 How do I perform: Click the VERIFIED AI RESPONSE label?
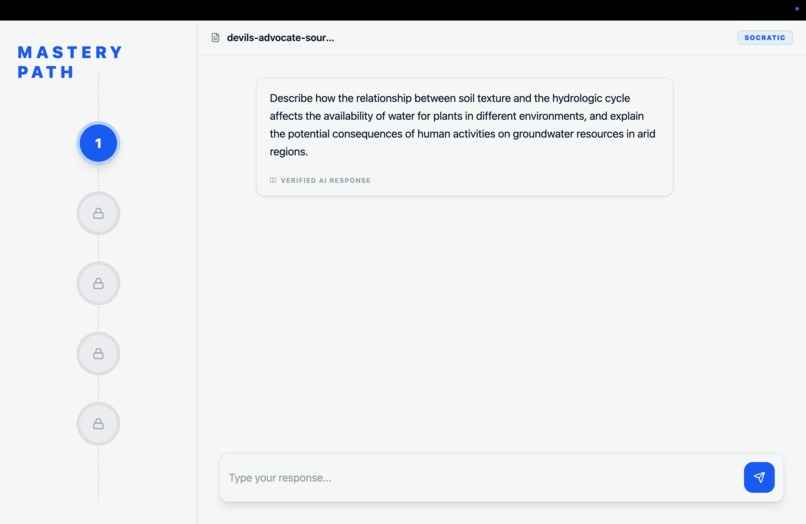point(325,180)
